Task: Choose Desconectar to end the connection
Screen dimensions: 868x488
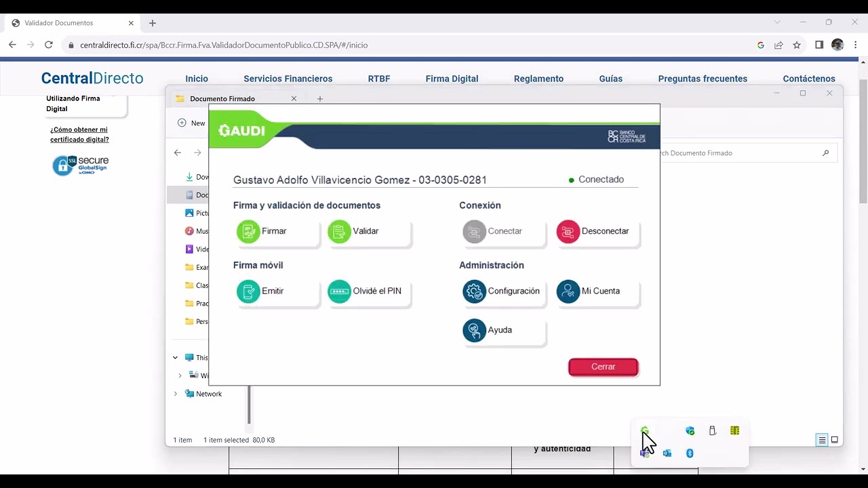Action: 597,232
